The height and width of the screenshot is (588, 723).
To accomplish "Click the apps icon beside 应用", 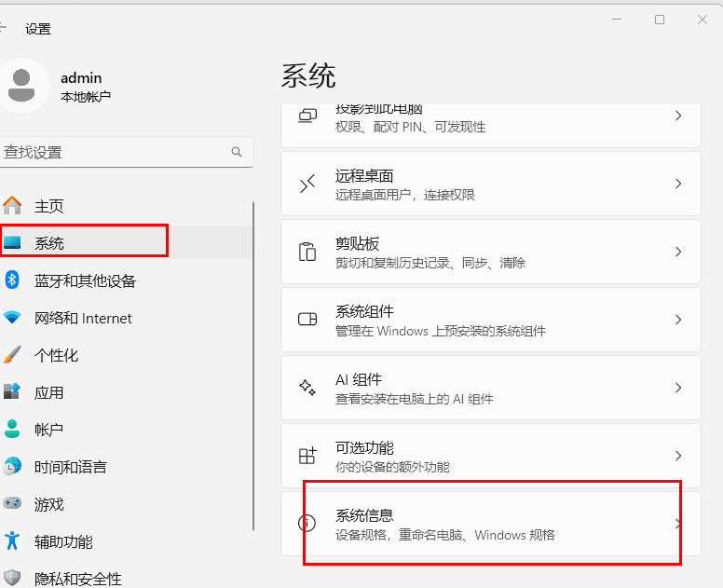I will [12, 391].
